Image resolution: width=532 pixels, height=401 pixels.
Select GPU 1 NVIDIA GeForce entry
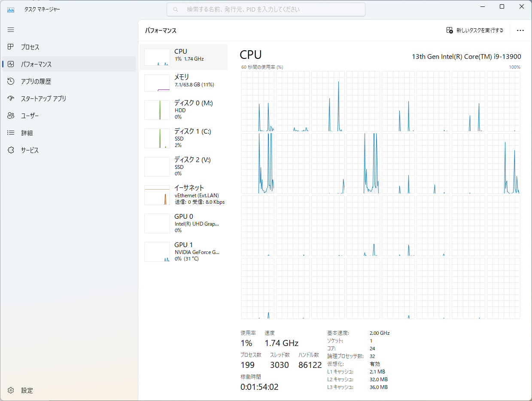point(184,252)
